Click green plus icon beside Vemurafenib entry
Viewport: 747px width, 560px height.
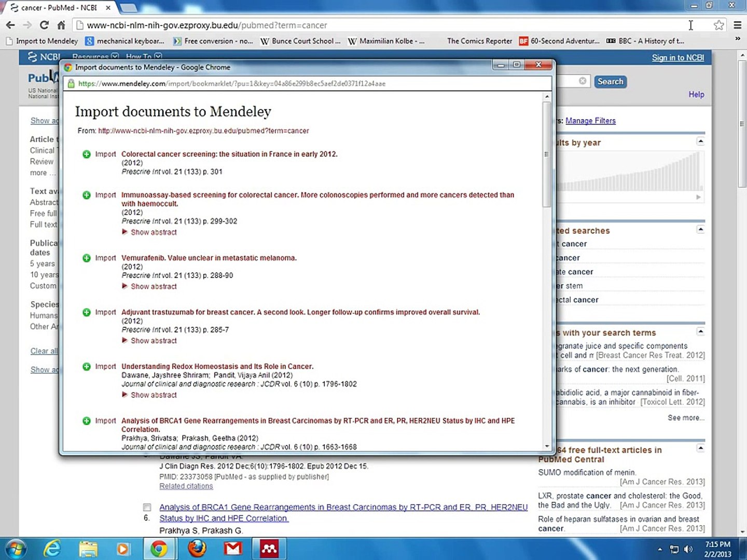click(x=87, y=258)
